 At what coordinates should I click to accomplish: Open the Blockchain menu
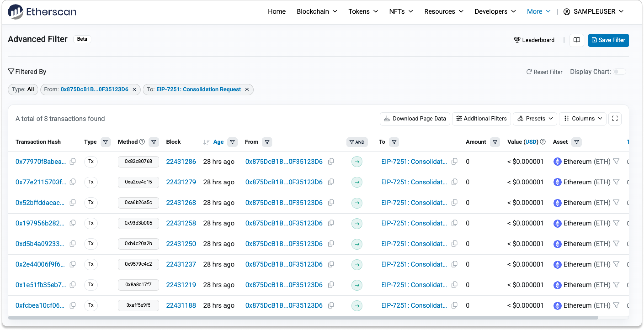[317, 11]
